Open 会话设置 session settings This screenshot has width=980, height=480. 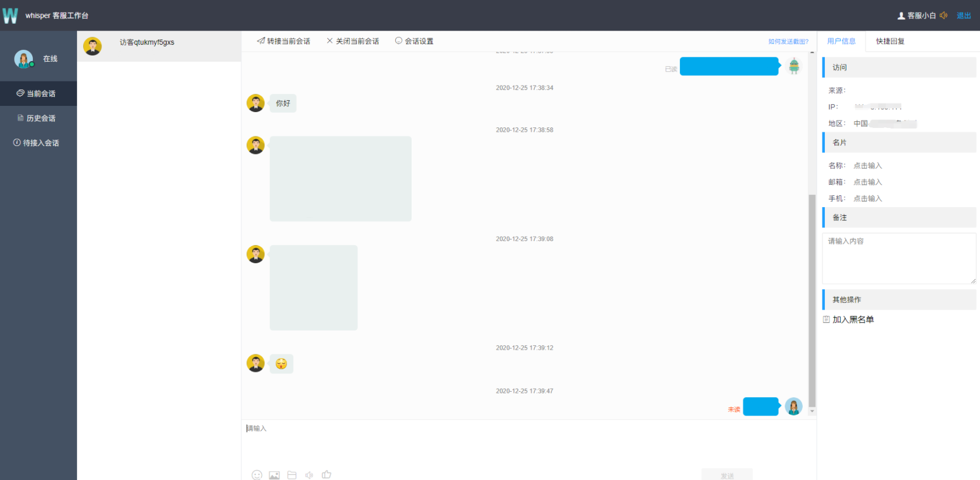coord(414,41)
